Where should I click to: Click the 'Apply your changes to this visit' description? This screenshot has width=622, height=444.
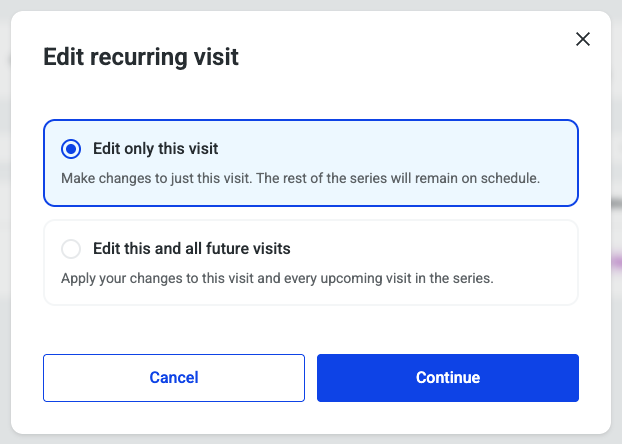pos(277,278)
